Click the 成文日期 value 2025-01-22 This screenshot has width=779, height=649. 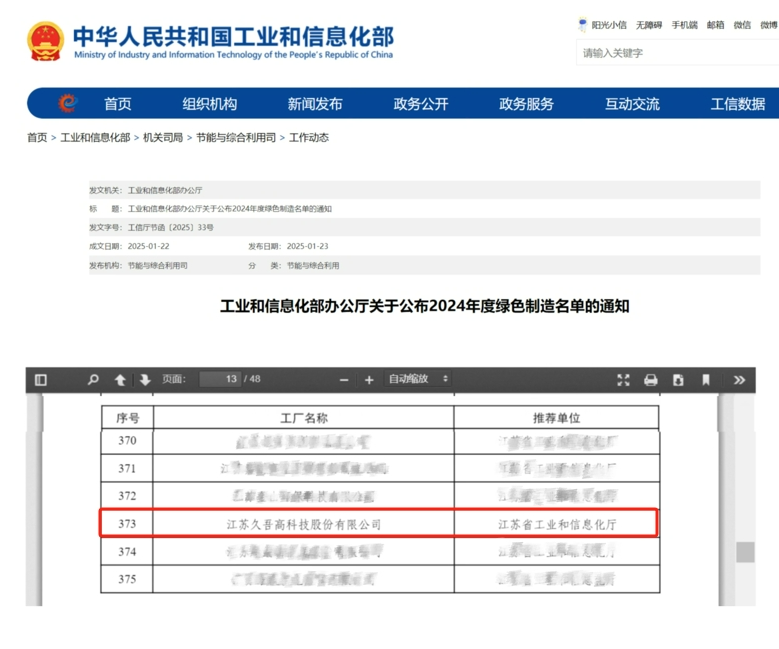(x=149, y=246)
